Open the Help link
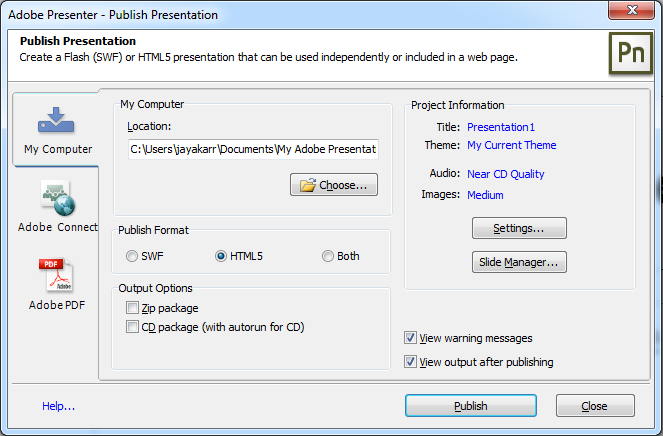The image size is (663, 436). pyautogui.click(x=58, y=406)
